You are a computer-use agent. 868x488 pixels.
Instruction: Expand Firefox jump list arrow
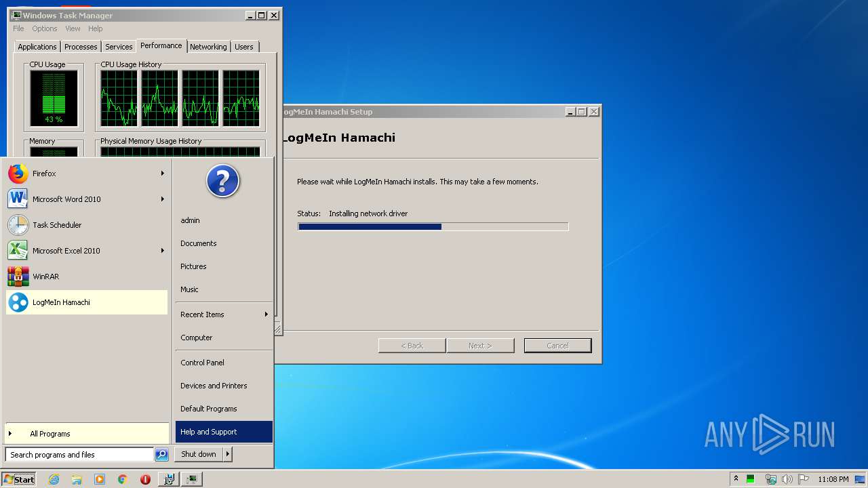point(163,174)
